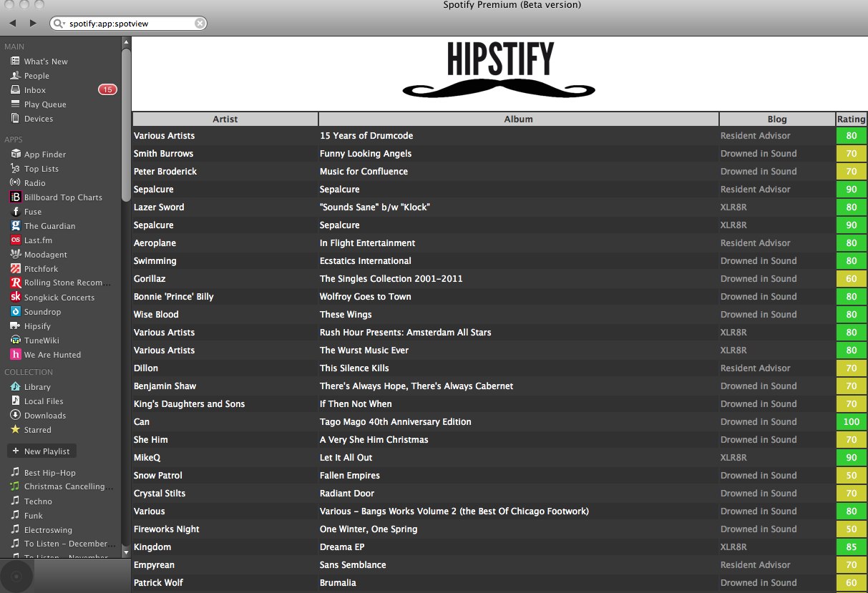Launch the Billboard Top Charts app icon
Screen dimensions: 868x593
(16, 197)
